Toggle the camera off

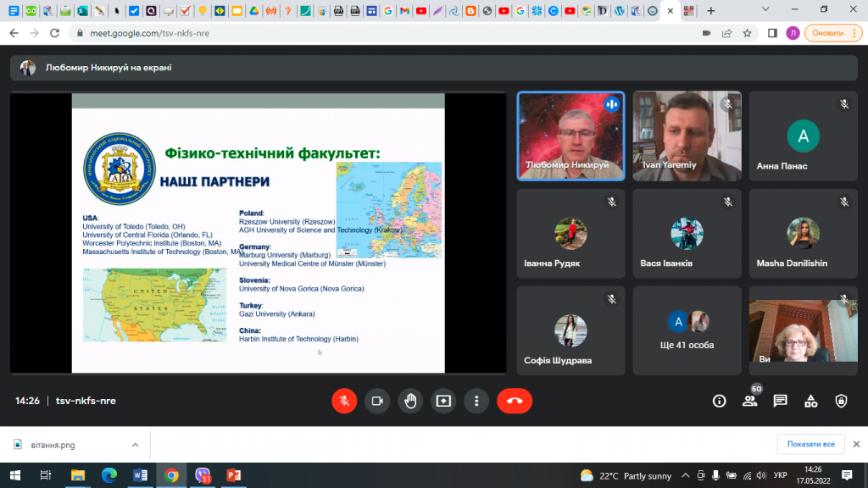(377, 401)
